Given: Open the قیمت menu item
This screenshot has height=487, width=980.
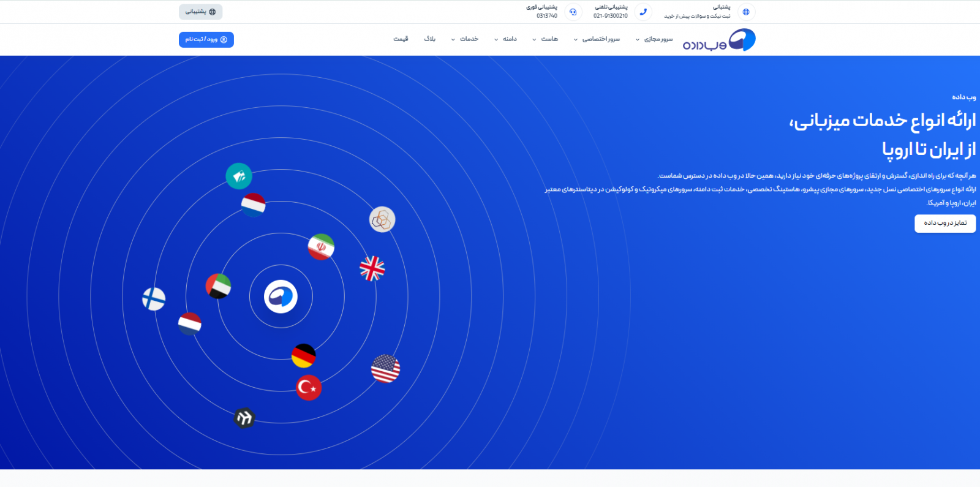Looking at the screenshot, I should coord(401,39).
